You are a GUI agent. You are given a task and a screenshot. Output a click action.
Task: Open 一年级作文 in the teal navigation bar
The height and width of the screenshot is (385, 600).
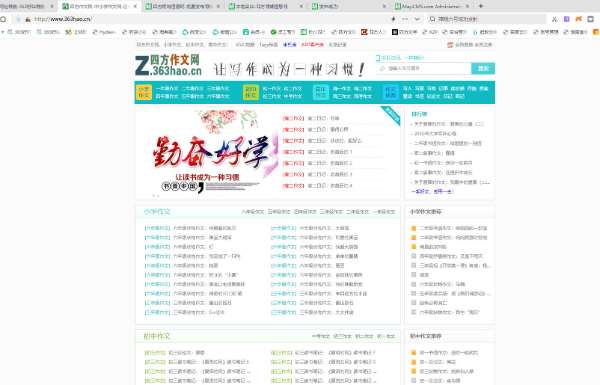point(167,88)
